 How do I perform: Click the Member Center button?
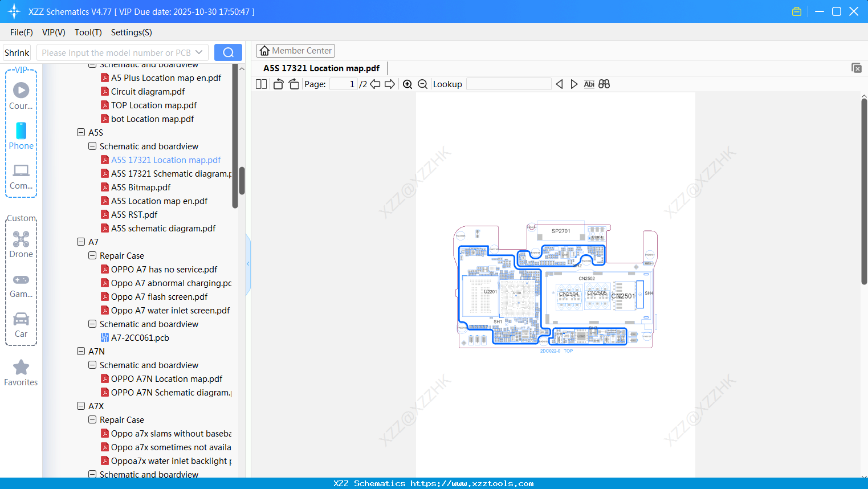(295, 50)
